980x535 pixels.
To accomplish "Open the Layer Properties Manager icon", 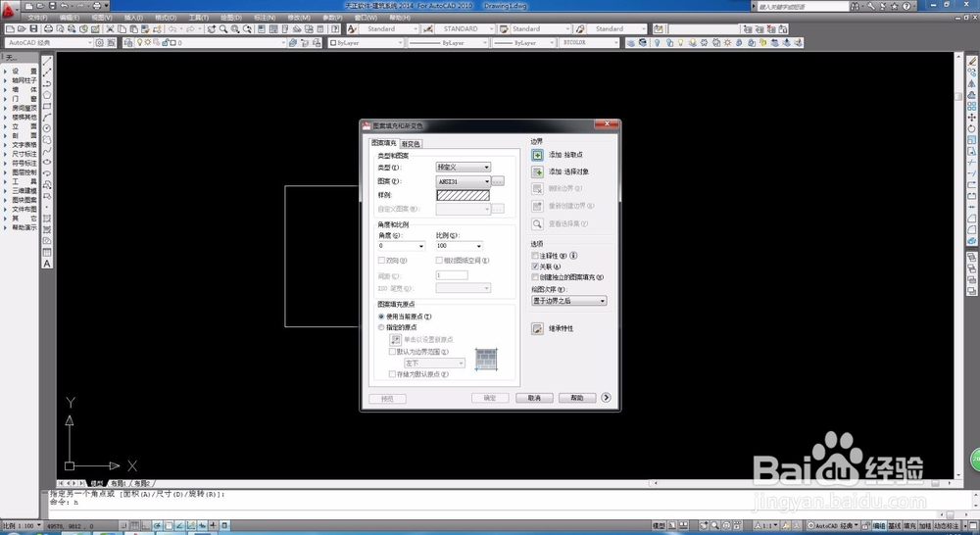I will [x=128, y=42].
